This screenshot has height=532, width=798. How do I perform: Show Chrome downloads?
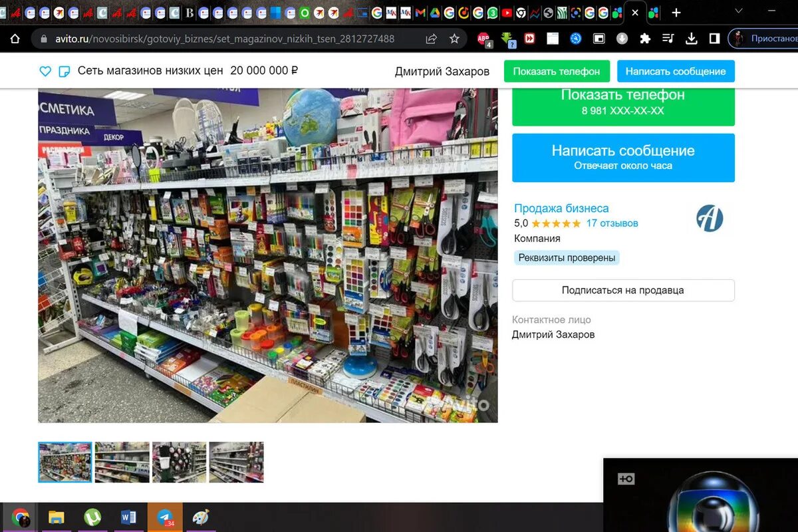tap(691, 39)
